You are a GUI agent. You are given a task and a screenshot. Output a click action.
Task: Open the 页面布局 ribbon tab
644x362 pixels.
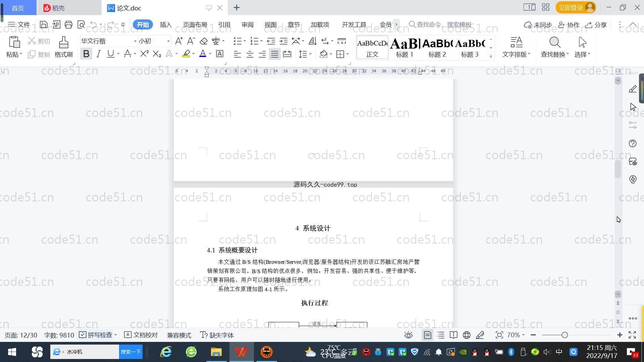coord(195,25)
